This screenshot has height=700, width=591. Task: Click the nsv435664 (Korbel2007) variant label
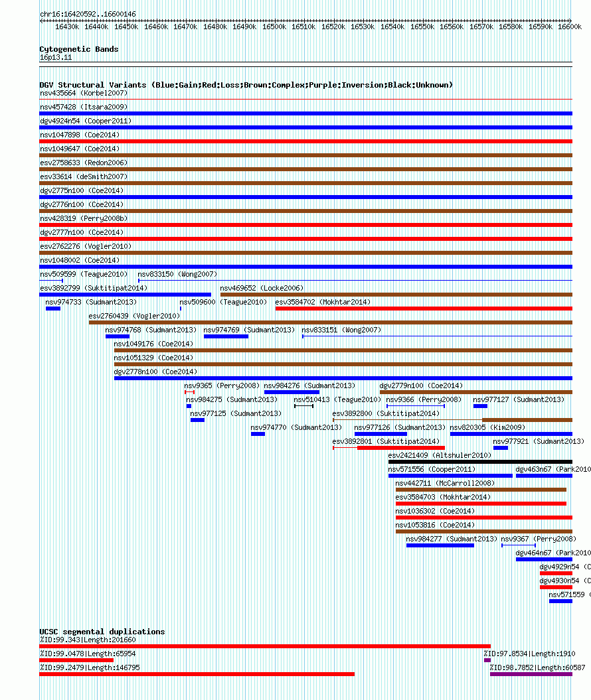pyautogui.click(x=84, y=93)
